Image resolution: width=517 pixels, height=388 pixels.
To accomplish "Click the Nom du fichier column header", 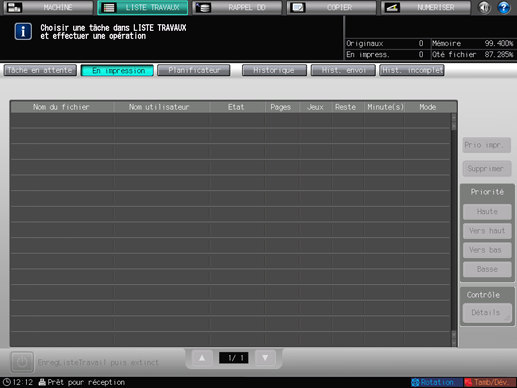I will [x=62, y=107].
